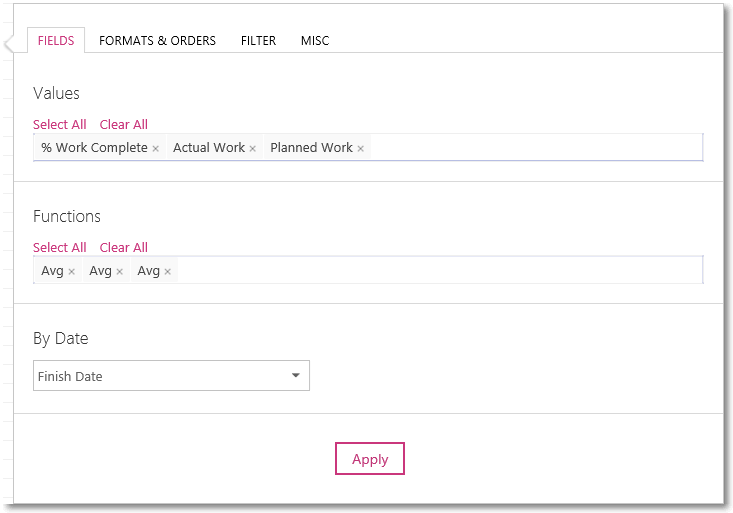
Task: Remove the Planned Work value tag
Action: tap(360, 149)
